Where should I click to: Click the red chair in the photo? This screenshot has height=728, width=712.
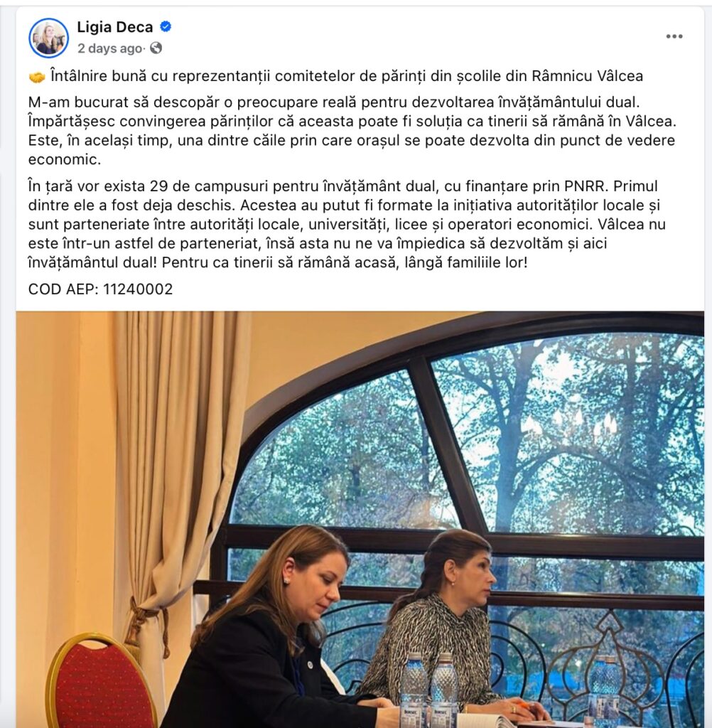tap(99, 682)
